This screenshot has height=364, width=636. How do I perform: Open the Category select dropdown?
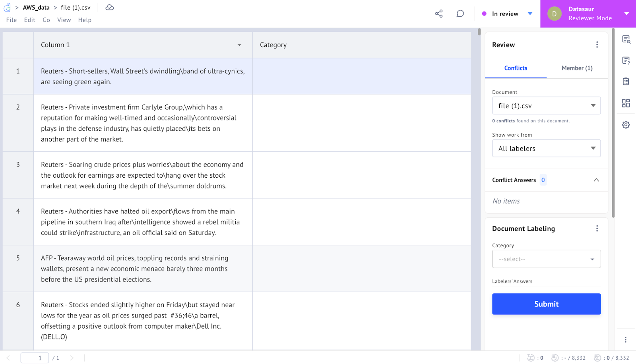click(546, 259)
